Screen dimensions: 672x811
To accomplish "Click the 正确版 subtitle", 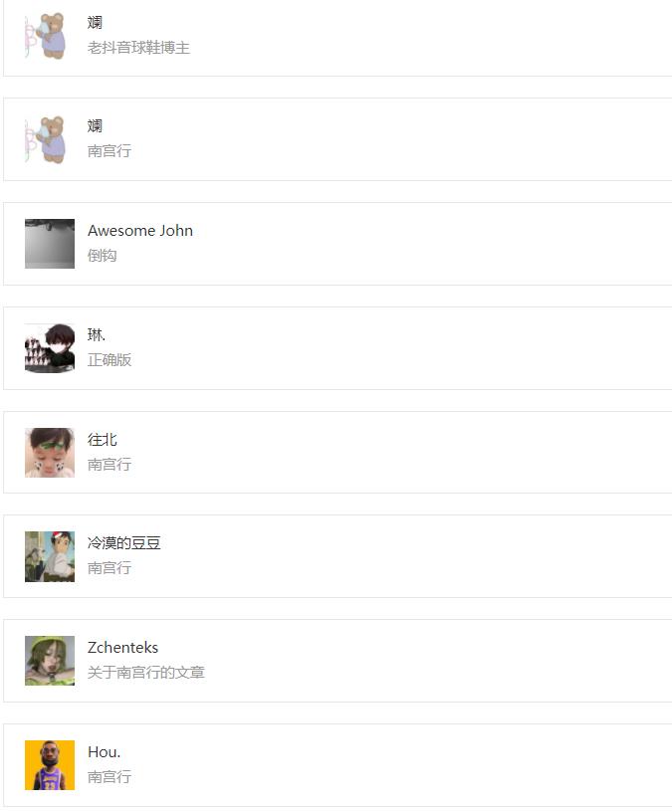I will (110, 360).
